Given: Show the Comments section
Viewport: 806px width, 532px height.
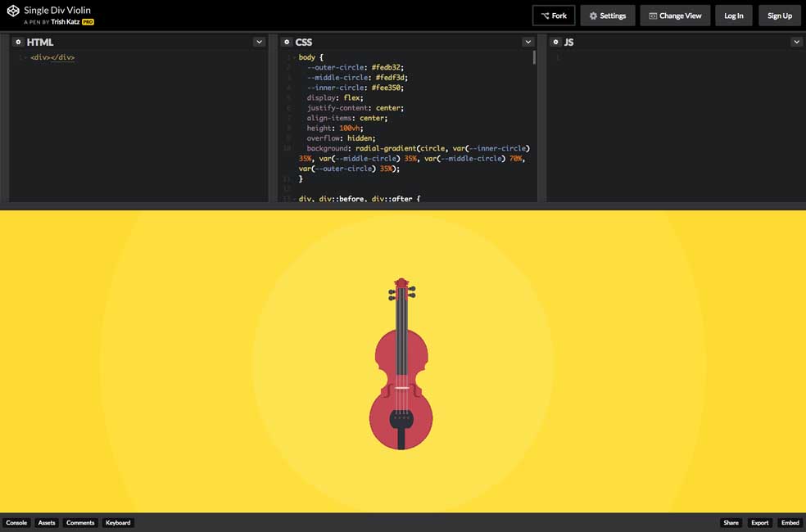Looking at the screenshot, I should pos(80,523).
